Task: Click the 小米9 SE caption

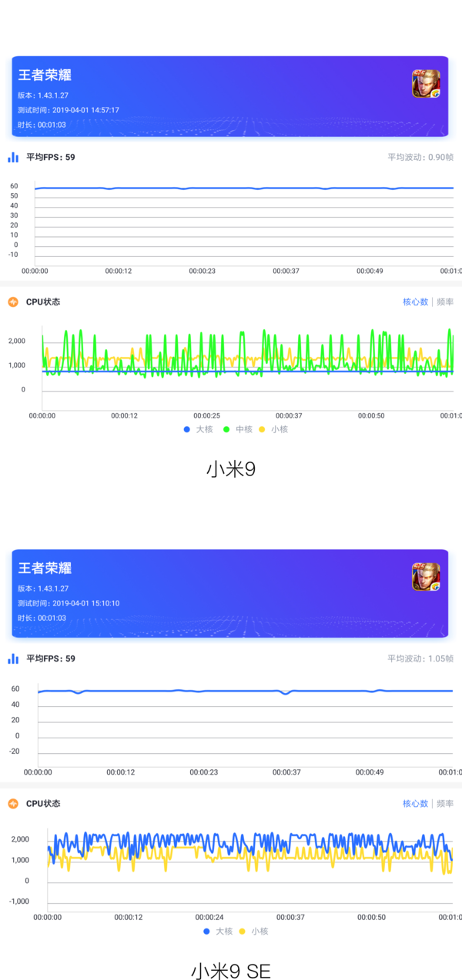Action: click(230, 971)
